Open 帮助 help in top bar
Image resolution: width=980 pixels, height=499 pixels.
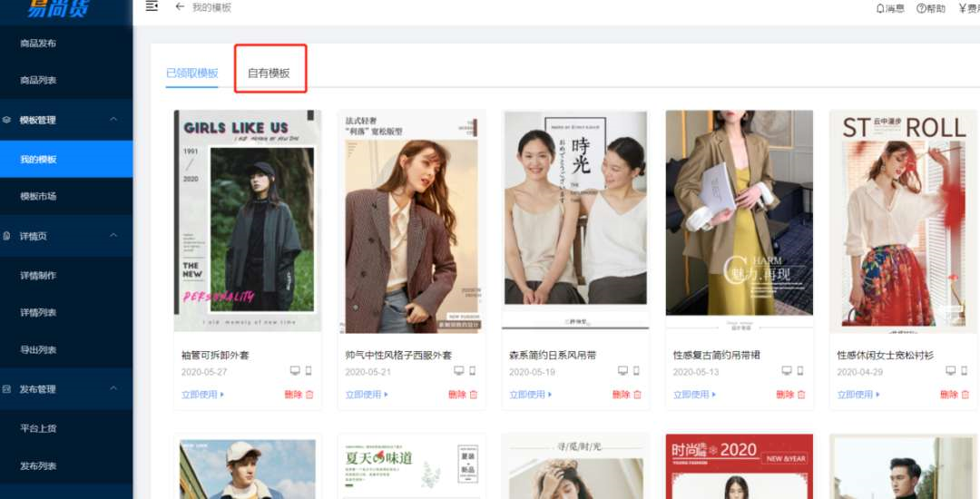click(x=931, y=8)
